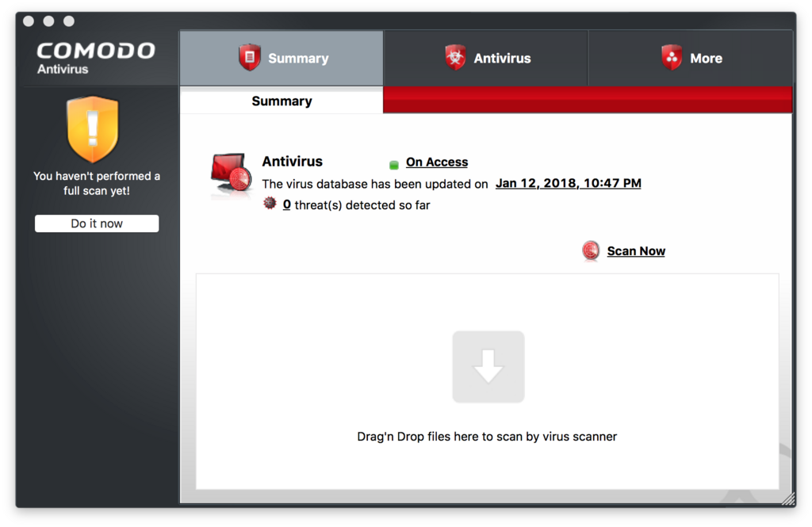Viewport: 812px width, 527px height.
Task: Open the Summary tab
Action: coord(282,58)
